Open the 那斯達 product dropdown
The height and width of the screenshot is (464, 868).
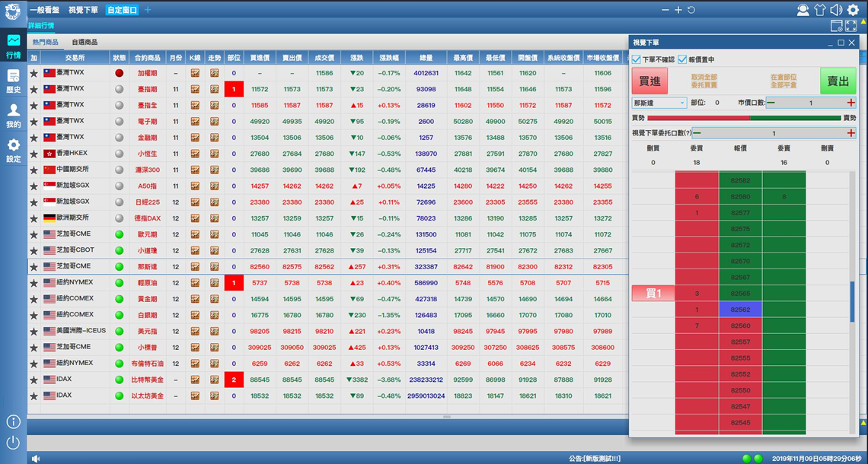(x=659, y=103)
